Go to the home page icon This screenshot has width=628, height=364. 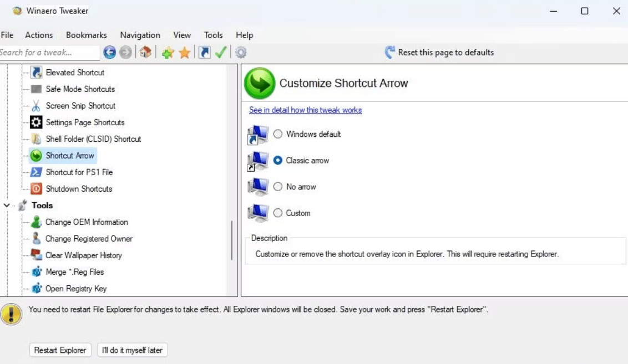(145, 53)
